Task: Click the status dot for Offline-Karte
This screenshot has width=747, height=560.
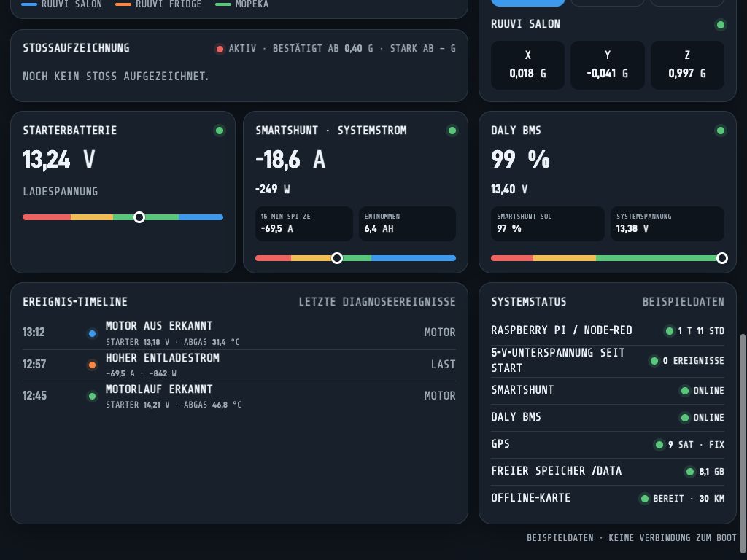Action: 645,499
